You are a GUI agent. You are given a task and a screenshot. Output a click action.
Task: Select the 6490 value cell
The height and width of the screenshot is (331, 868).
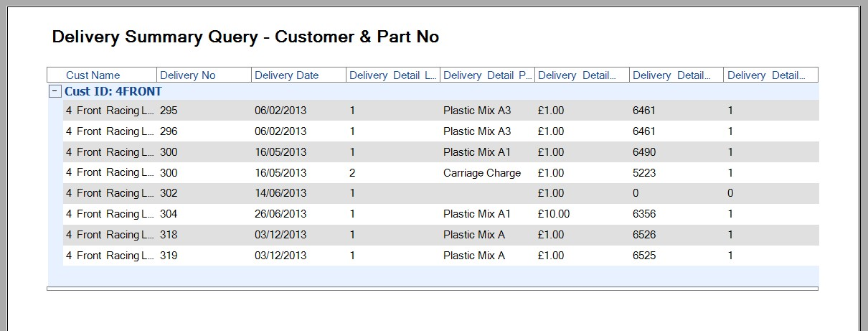click(x=644, y=152)
